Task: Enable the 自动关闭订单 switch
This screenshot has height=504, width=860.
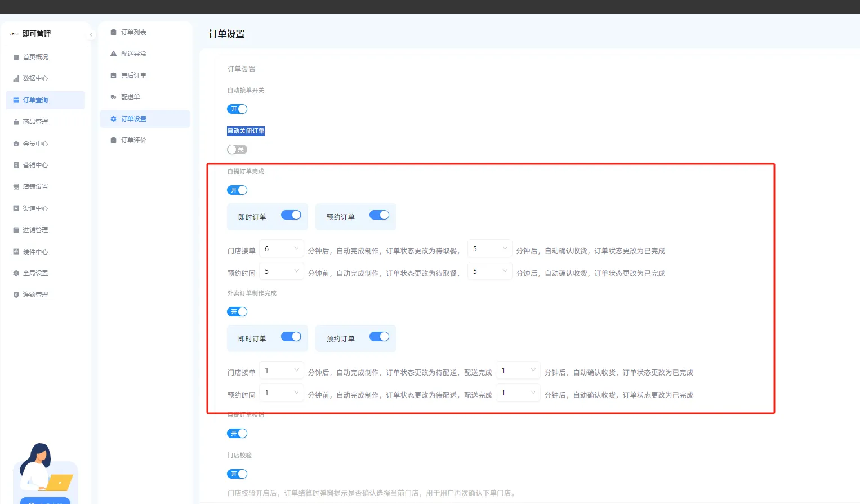Action: click(x=237, y=150)
